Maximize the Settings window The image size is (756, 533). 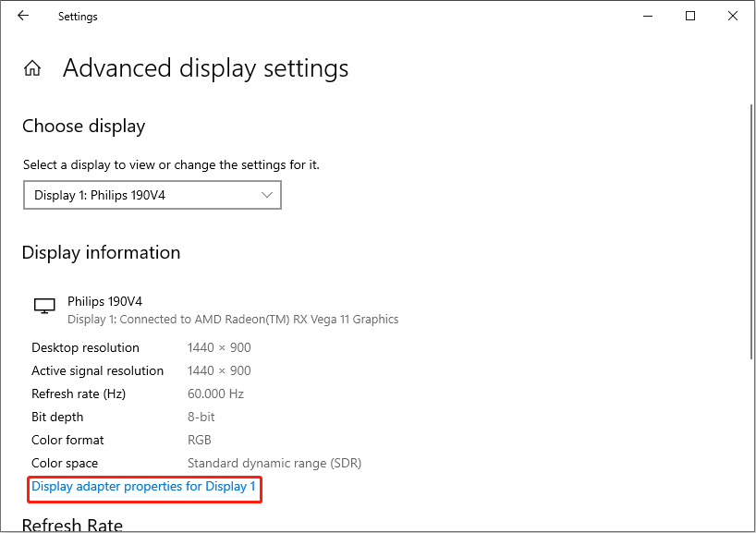690,16
